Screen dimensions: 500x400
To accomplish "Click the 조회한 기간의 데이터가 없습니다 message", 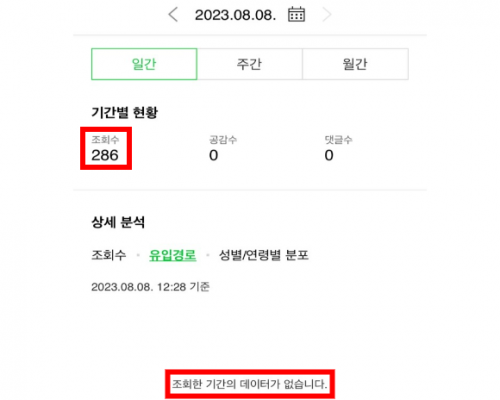I will (250, 384).
